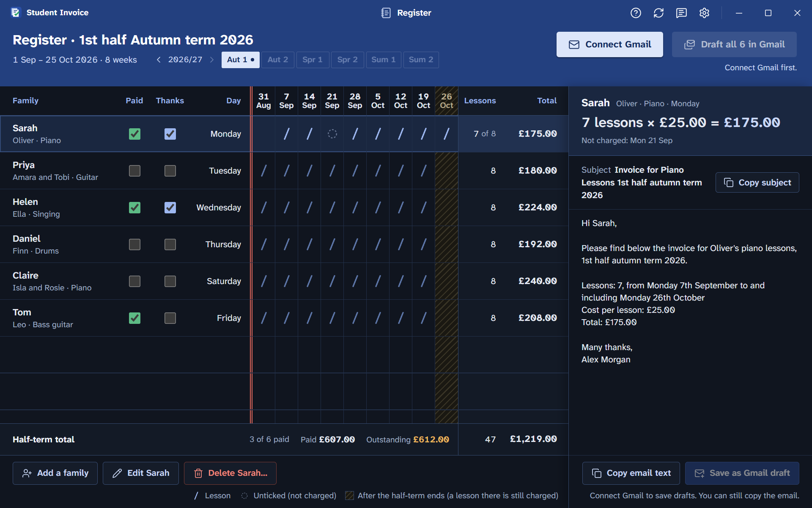Click Copy email text button
812x508 pixels.
631,473
